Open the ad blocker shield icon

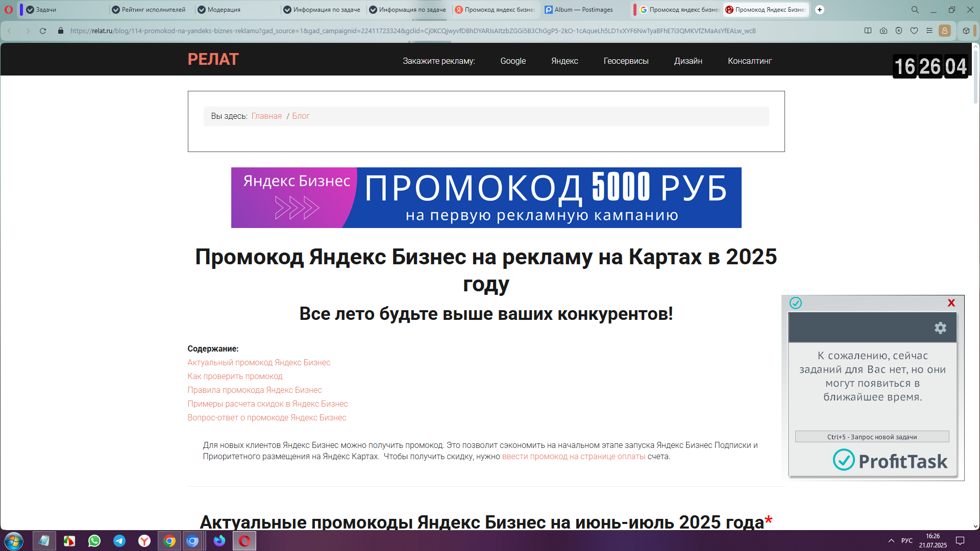pyautogui.click(x=899, y=31)
